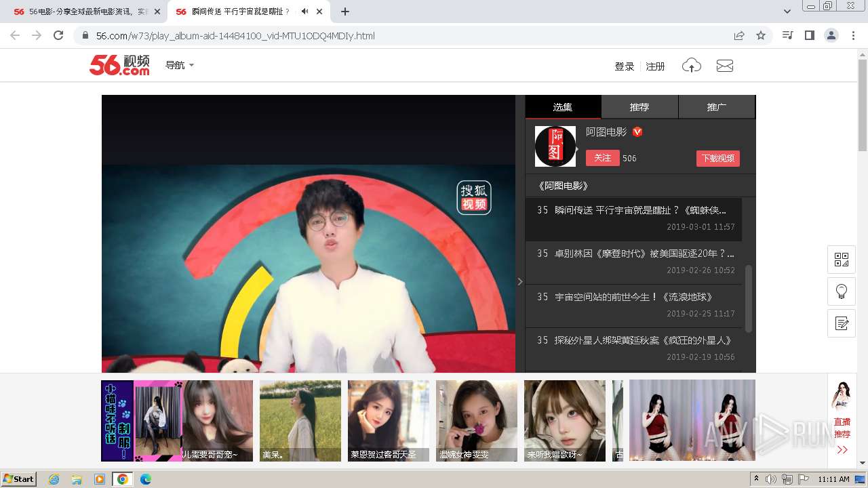This screenshot has height=488, width=868.
Task: Click the red 关注 follow button
Action: pos(603,158)
